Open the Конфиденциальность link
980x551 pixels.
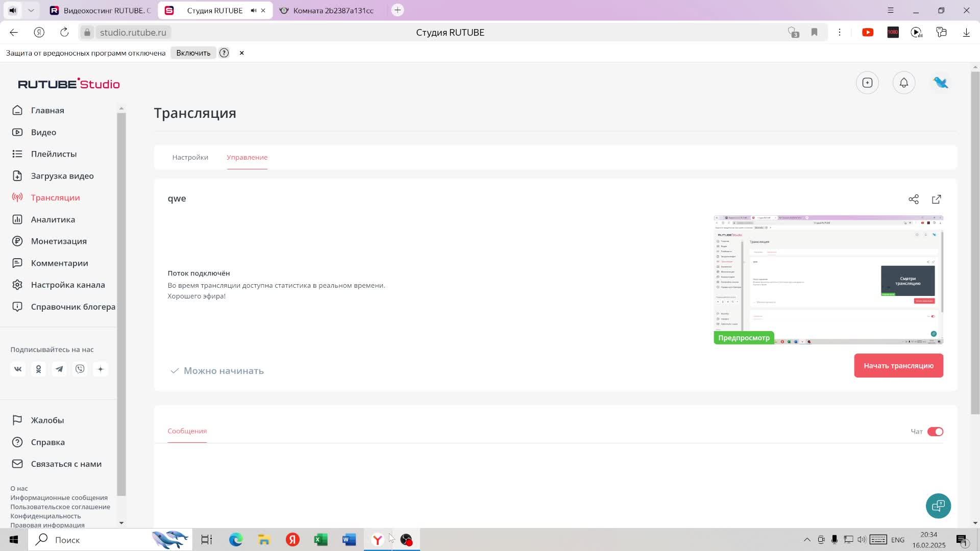45,516
